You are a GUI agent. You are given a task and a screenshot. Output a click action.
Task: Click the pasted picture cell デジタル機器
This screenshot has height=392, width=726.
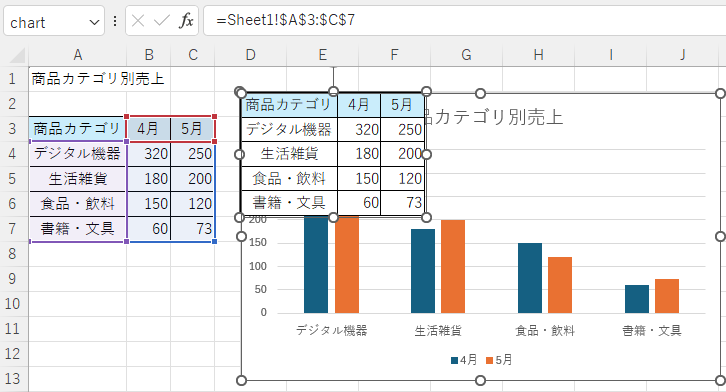pyautogui.click(x=289, y=129)
